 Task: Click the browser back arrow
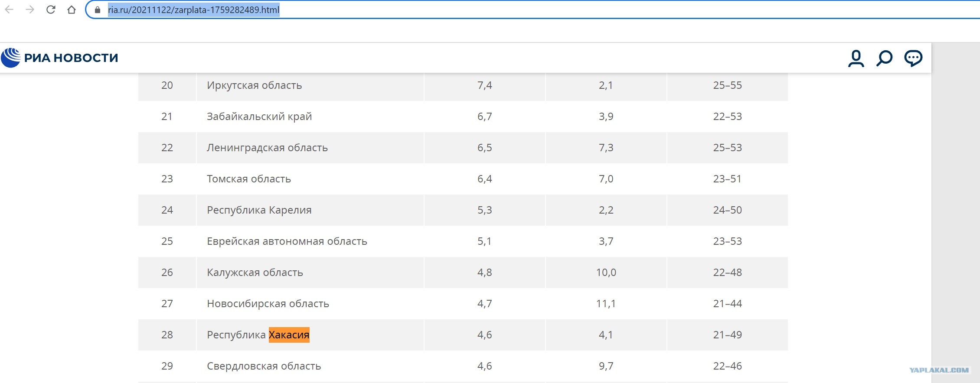(9, 10)
